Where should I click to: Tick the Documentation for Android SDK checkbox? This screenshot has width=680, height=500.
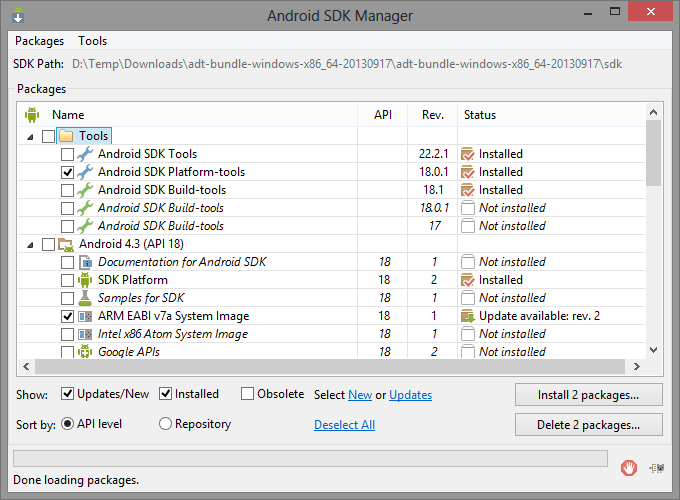tap(67, 262)
